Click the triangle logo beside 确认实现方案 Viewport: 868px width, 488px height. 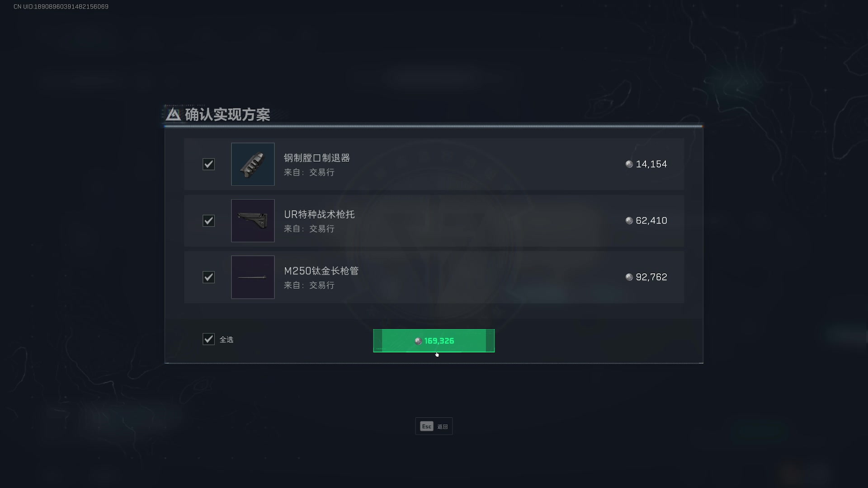[x=173, y=114]
